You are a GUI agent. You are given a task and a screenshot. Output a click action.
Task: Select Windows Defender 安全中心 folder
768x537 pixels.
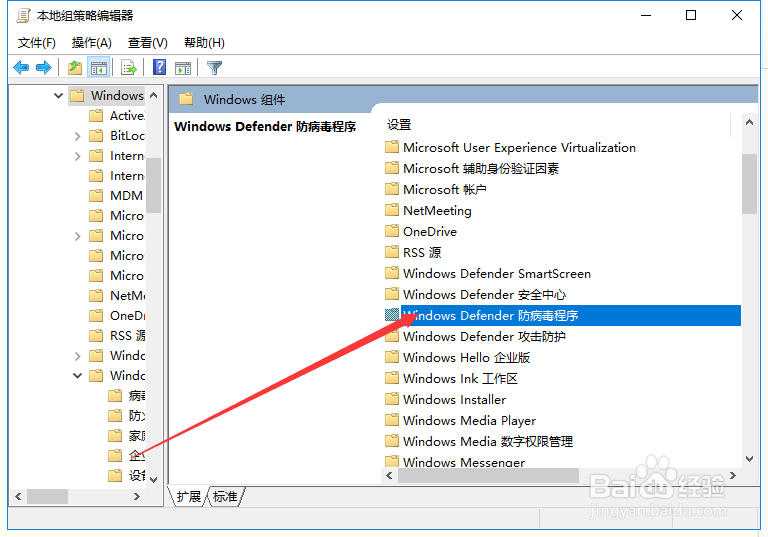tap(476, 294)
